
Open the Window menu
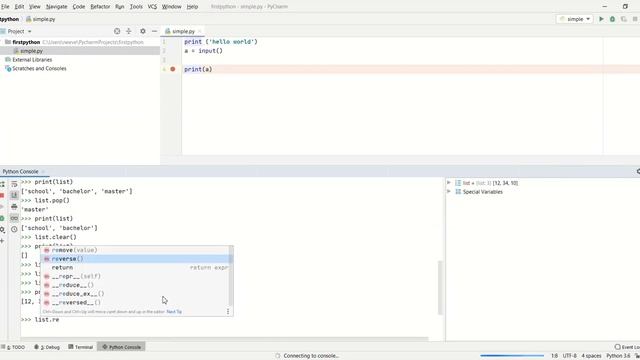[x=171, y=7]
